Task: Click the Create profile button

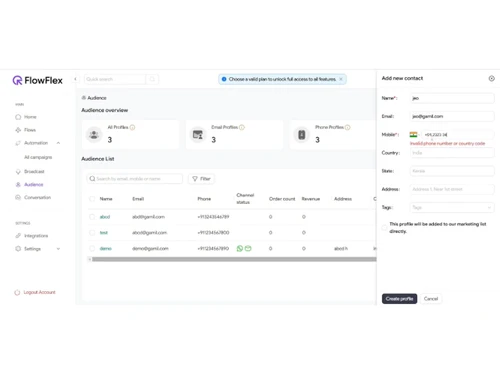Action: 399,299
